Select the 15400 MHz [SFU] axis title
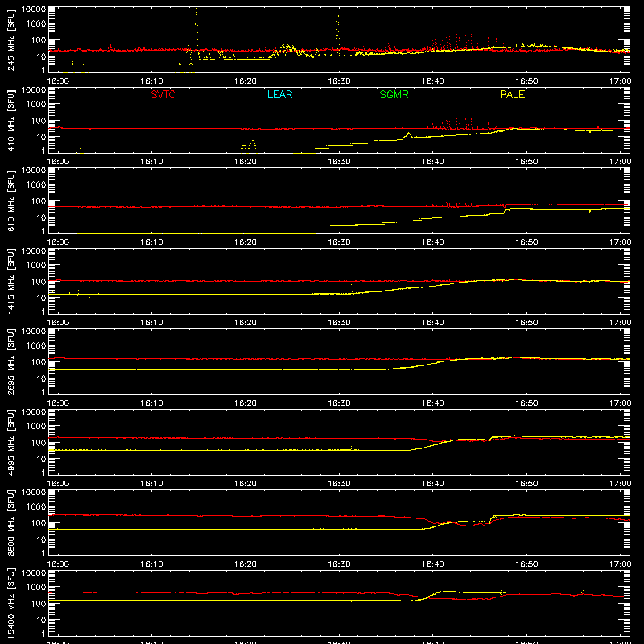 click(x=11, y=603)
